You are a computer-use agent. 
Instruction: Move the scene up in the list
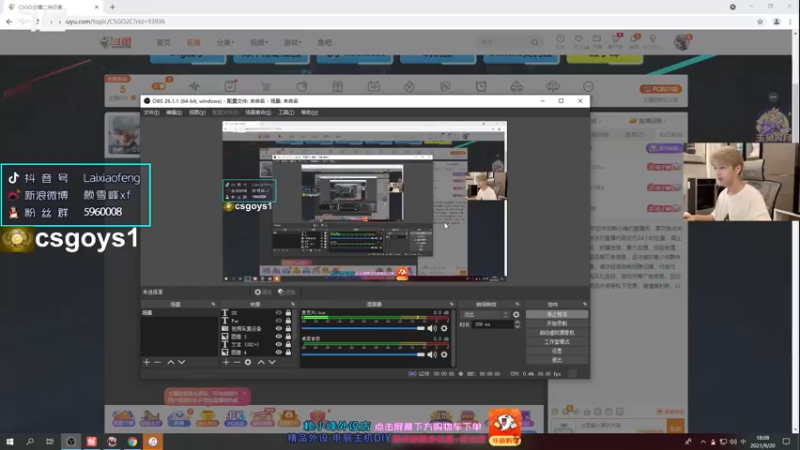coord(170,362)
